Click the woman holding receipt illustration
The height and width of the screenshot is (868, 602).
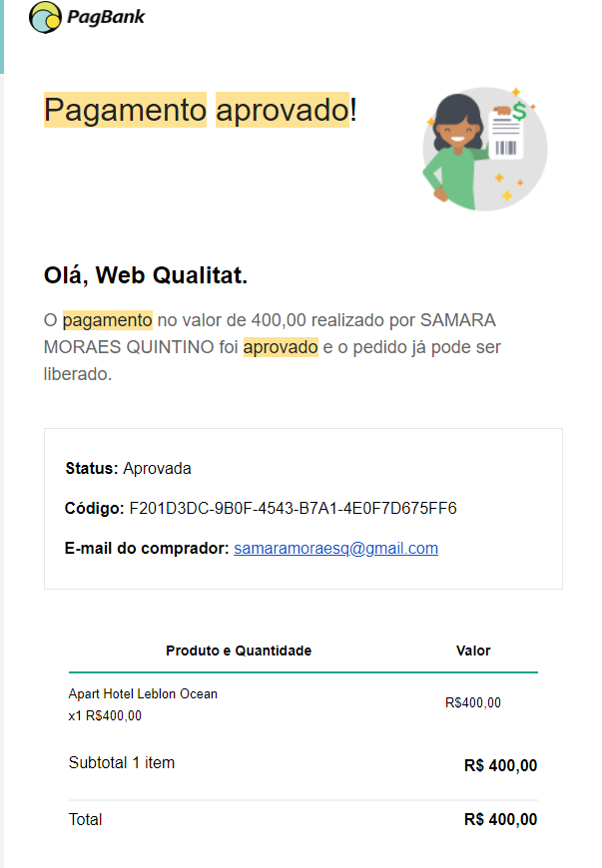(x=484, y=147)
